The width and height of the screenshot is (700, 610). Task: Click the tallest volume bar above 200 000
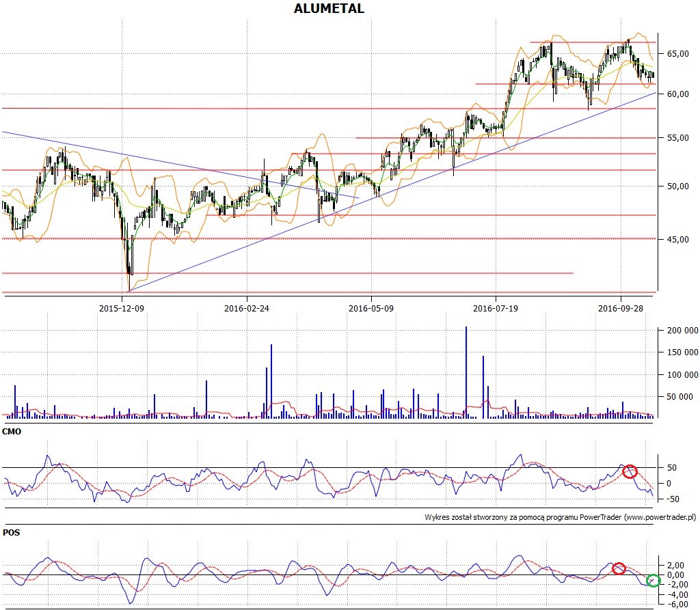(x=466, y=372)
